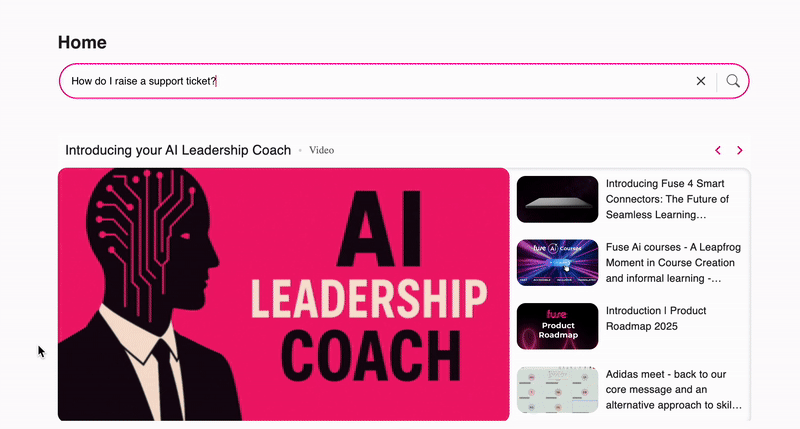Open Fuse 4 Smart Connectors thumbnail
Screen dimensions: 800x429
558,199
